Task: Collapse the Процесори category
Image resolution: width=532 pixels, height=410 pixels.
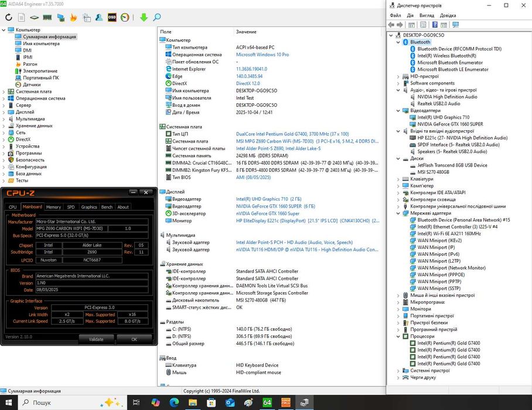Action: 398,337
